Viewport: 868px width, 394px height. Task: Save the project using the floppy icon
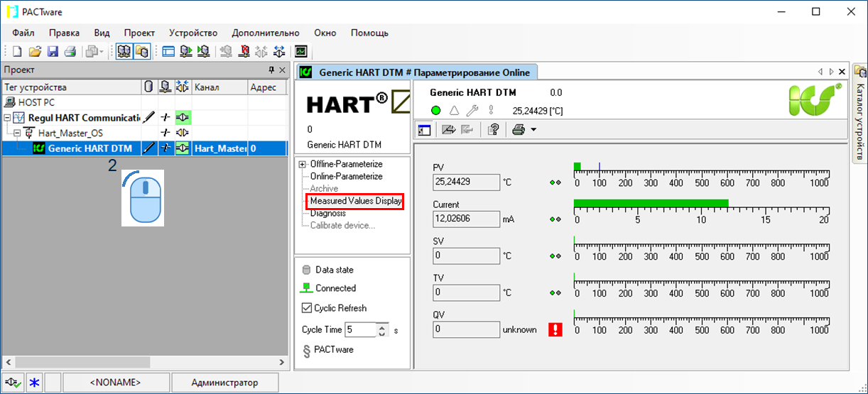(x=52, y=51)
